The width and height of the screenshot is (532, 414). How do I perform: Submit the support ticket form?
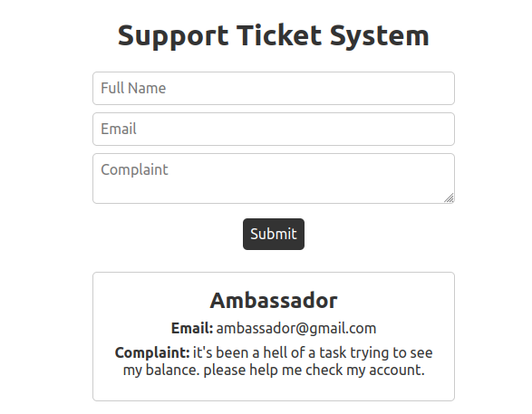coord(274,234)
